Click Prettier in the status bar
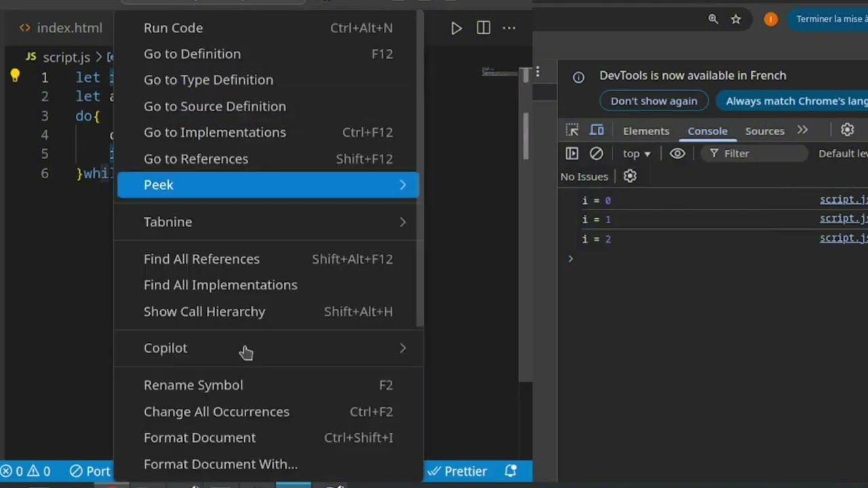This screenshot has width=868, height=488. [457, 471]
